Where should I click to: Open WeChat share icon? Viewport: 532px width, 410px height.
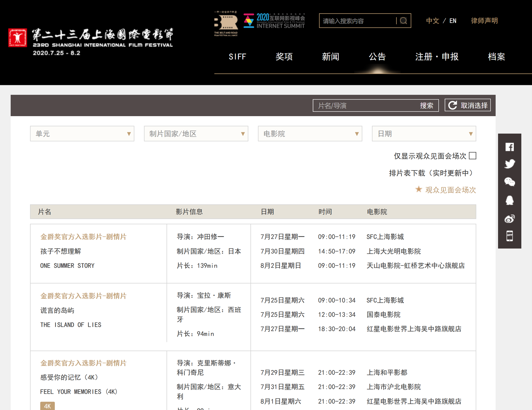[509, 182]
